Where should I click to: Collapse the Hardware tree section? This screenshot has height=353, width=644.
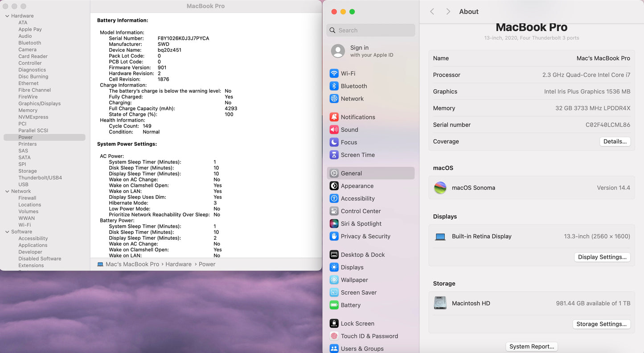[x=7, y=16]
